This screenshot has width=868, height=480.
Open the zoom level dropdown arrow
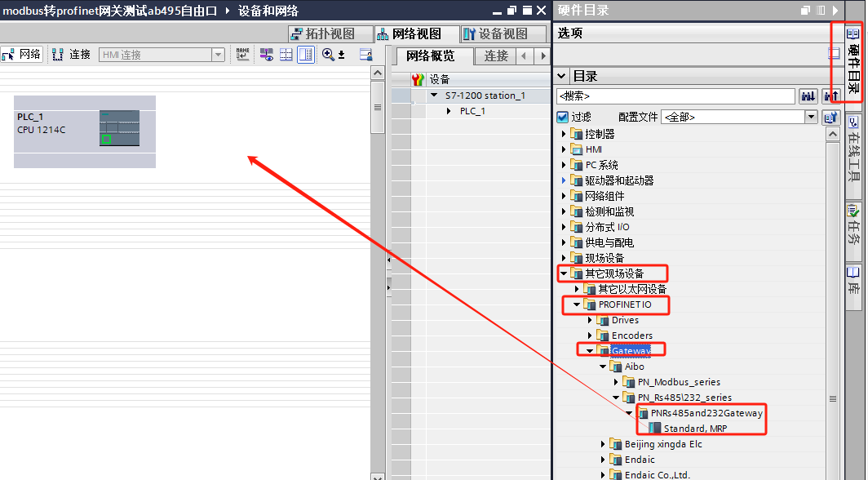[x=342, y=55]
